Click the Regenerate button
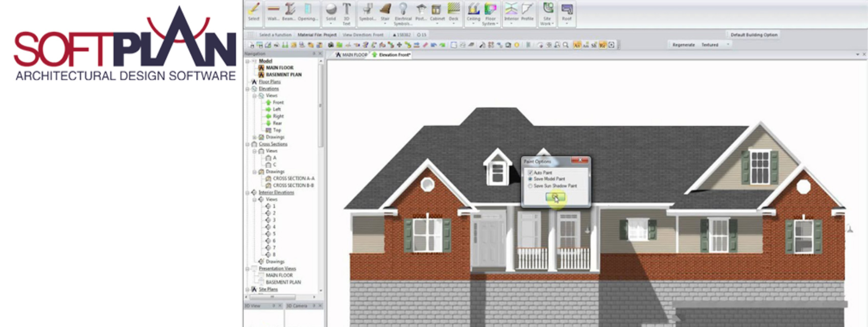 click(683, 45)
